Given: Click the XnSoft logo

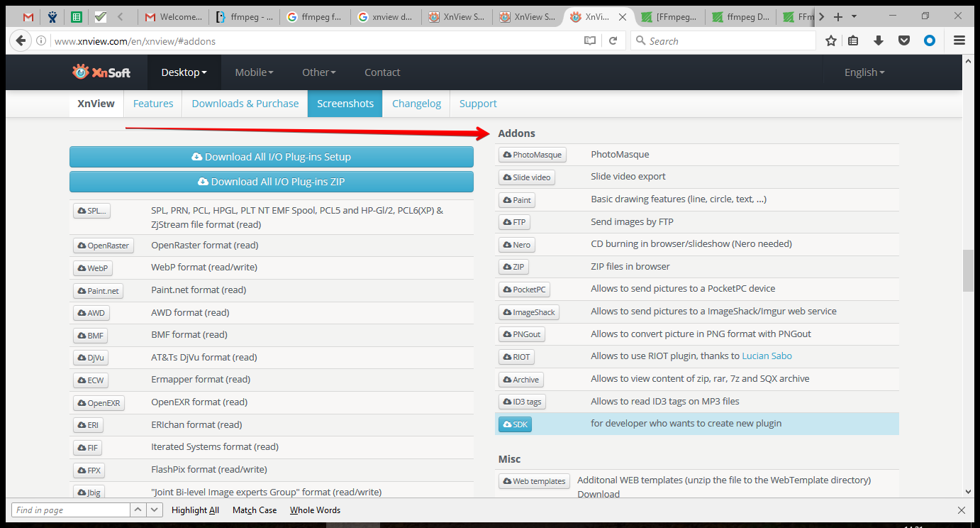Looking at the screenshot, I should (101, 72).
